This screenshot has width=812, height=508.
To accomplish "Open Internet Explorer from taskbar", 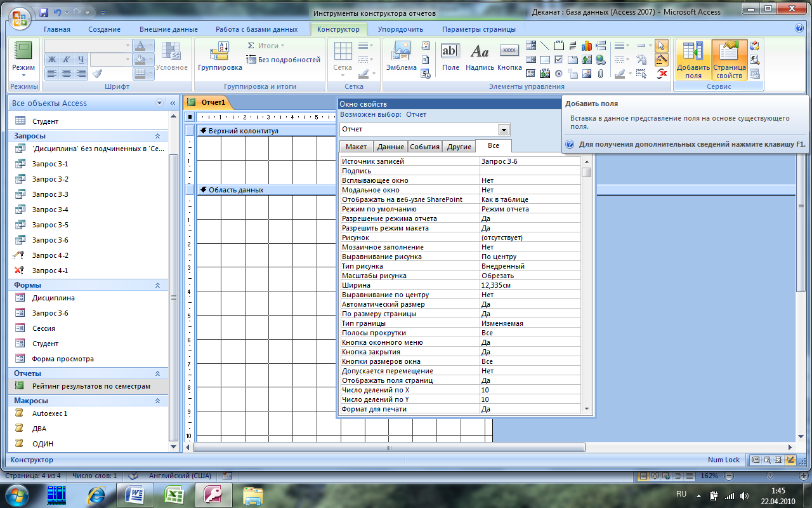I will [96, 494].
